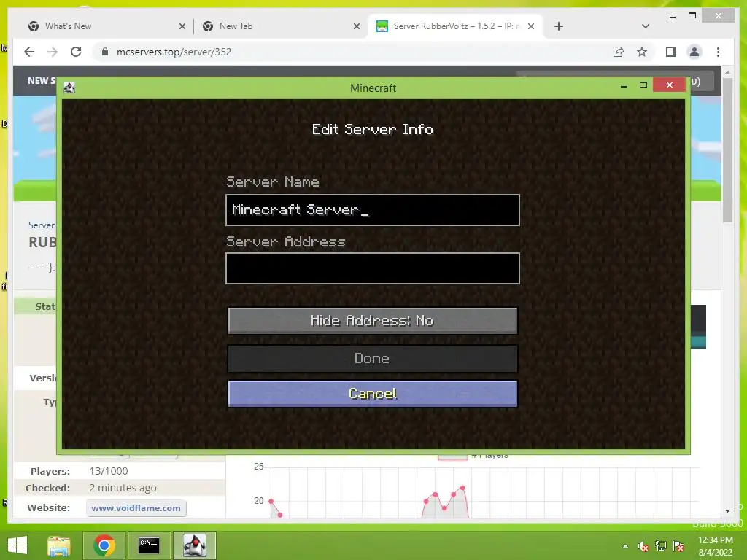Image resolution: width=747 pixels, height=560 pixels.
Task: Click the muted volume tray icon
Action: pos(643,546)
